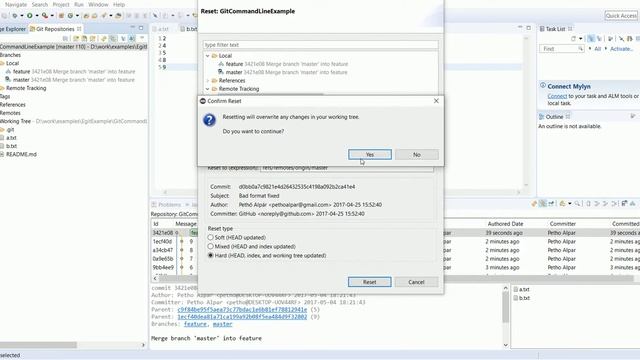Minimize the Git Repositories view panel
The image size is (640, 360).
point(133,28)
